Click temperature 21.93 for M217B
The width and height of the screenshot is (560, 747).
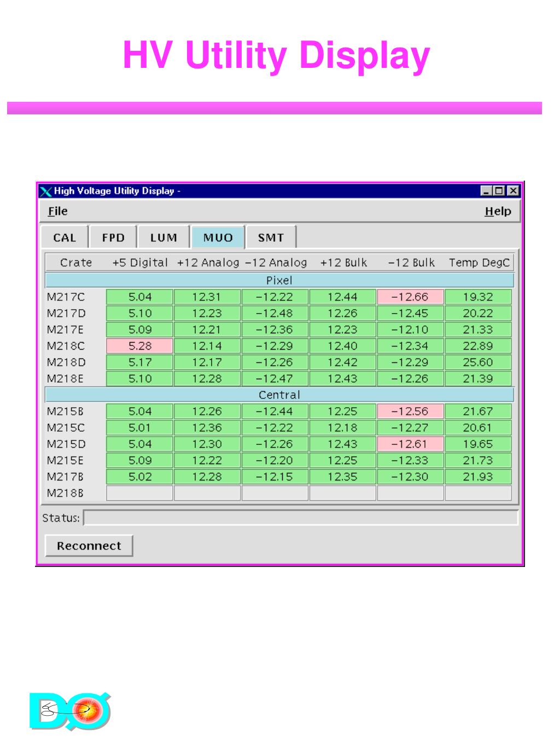click(478, 477)
